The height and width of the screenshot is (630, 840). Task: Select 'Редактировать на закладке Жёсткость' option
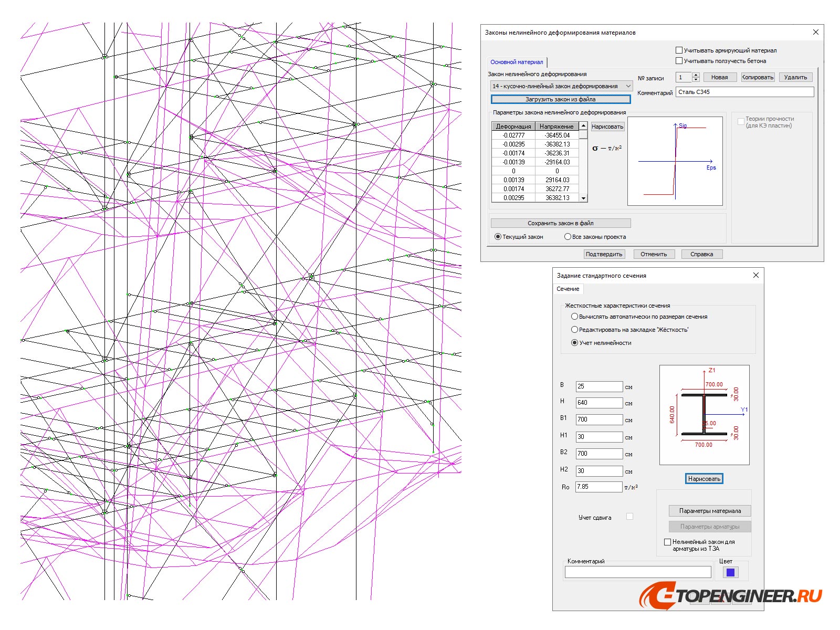574,330
